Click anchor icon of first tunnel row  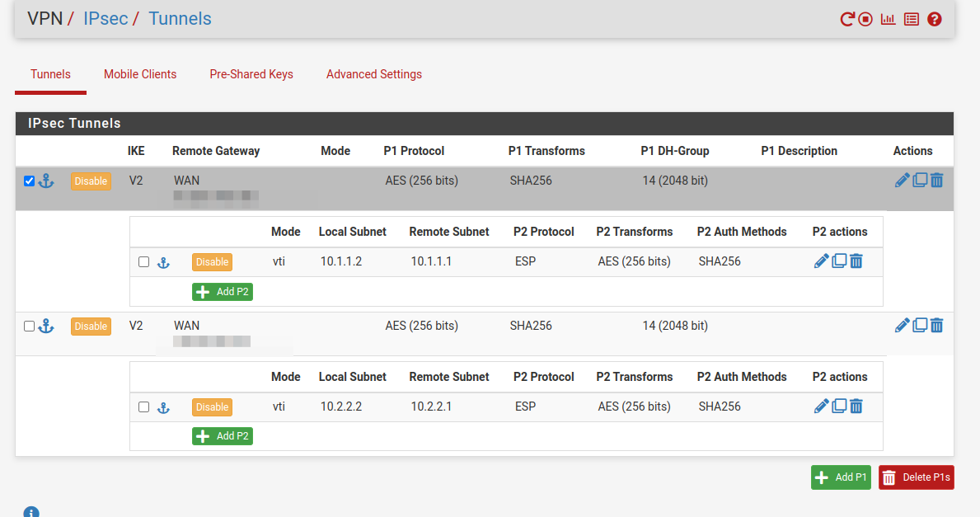click(46, 181)
